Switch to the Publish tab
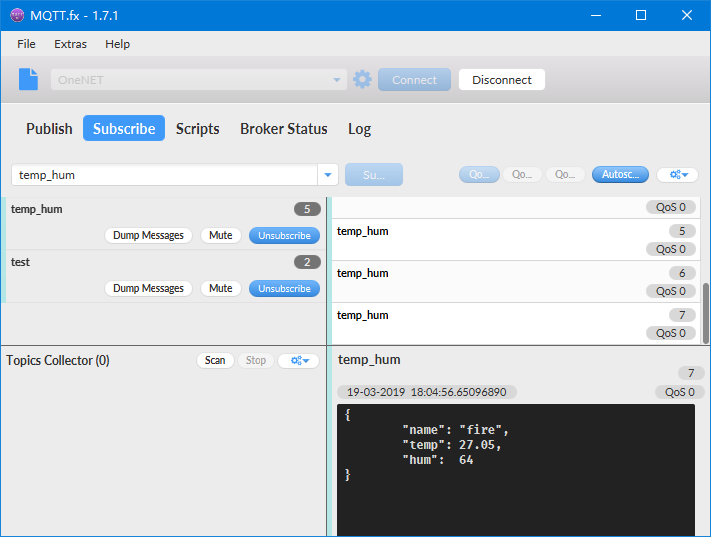Screen dimensions: 711x537 point(49,129)
